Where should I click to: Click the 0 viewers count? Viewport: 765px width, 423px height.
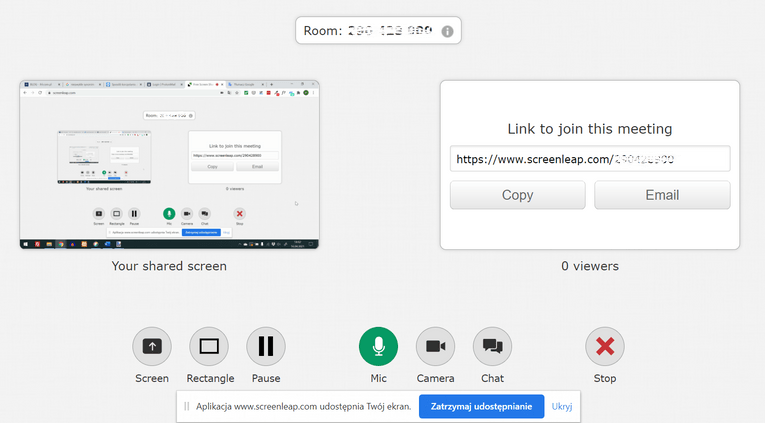[x=589, y=266]
